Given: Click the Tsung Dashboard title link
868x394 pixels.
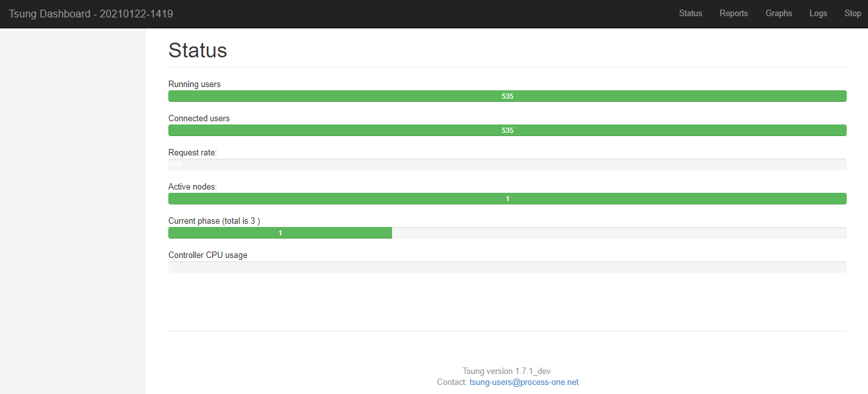Looking at the screenshot, I should 91,14.
